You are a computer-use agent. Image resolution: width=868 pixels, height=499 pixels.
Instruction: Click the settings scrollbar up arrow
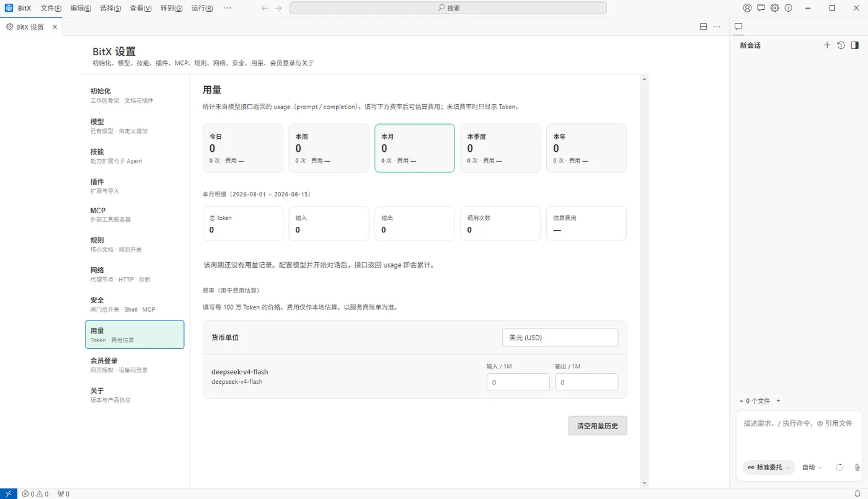(x=645, y=79)
